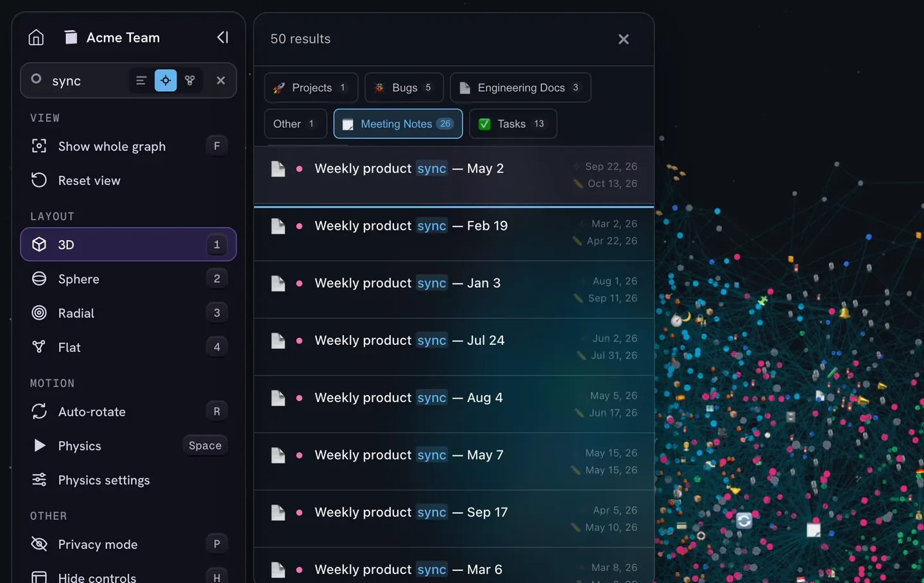Filter results by Tasks

point(513,124)
